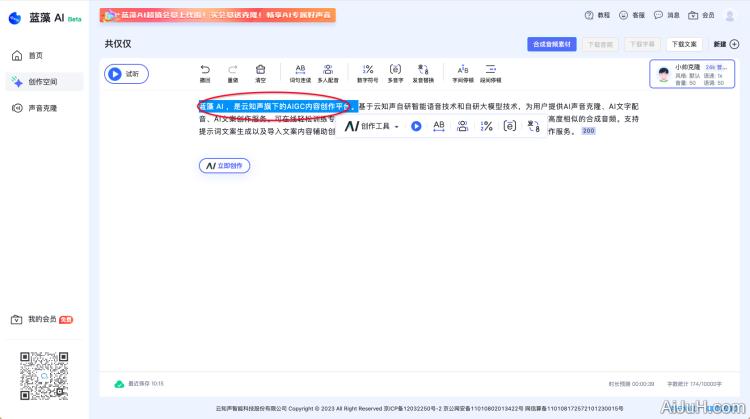750x419 pixels.
Task: Go to 首页 in the sidebar
Action: pyautogui.click(x=36, y=56)
